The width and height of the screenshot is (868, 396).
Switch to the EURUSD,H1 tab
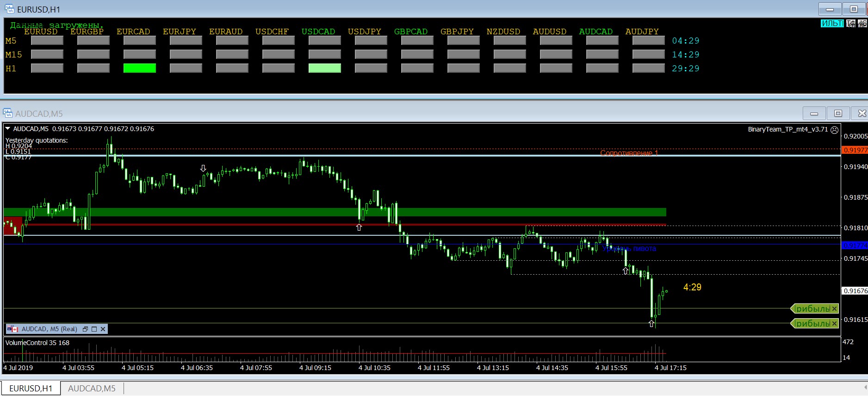31,388
